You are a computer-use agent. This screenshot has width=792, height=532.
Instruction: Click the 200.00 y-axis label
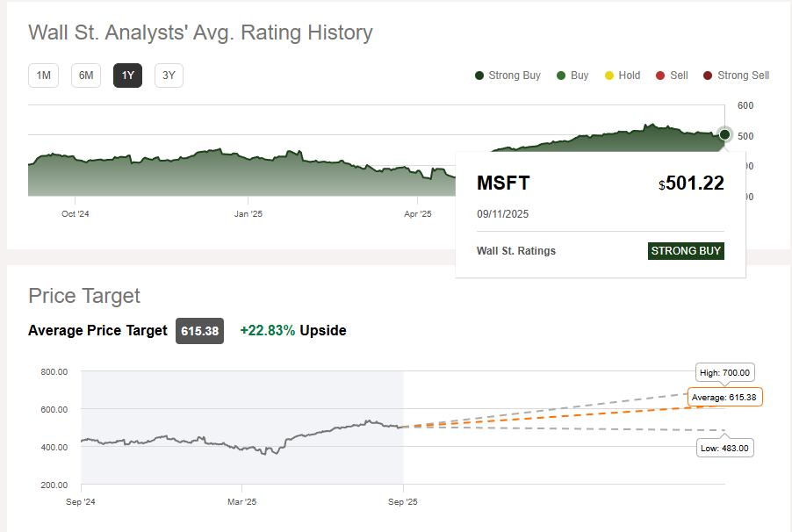click(x=54, y=485)
